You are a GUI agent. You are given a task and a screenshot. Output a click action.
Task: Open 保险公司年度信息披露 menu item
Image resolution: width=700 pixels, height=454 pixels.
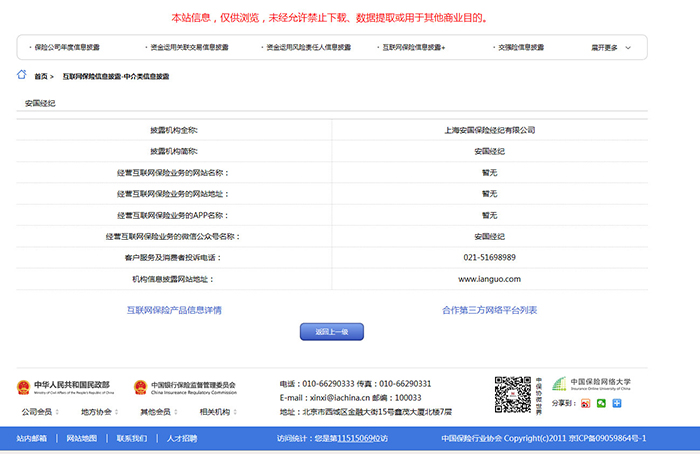[67, 47]
